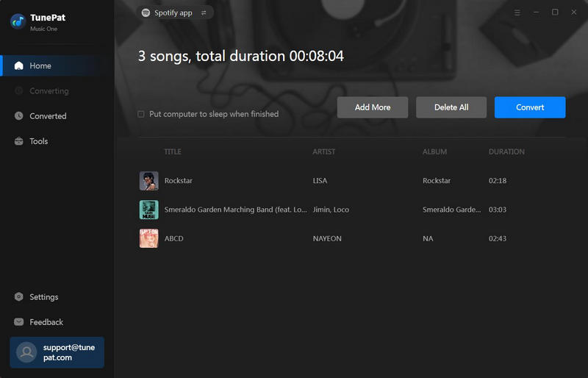
Task: Click the Smeraldo Garden Marching Band cover
Action: tap(149, 210)
